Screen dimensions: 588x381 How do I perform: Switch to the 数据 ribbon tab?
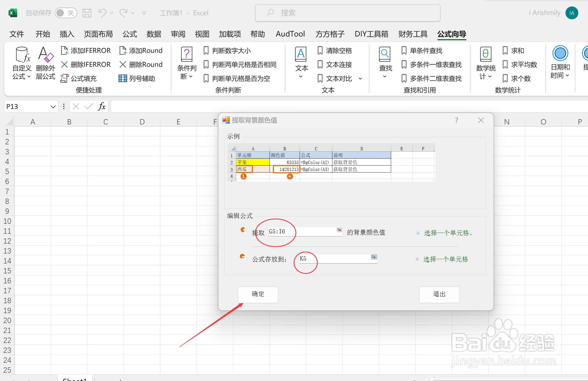point(154,34)
